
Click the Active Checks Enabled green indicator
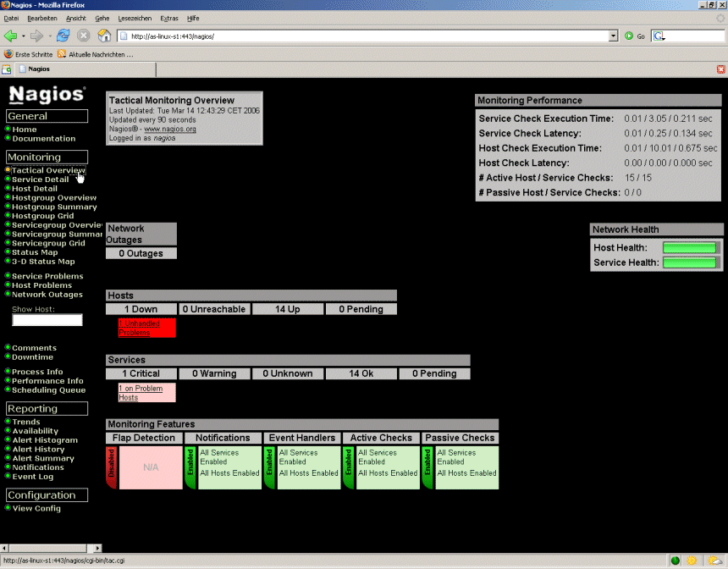pyautogui.click(x=348, y=467)
